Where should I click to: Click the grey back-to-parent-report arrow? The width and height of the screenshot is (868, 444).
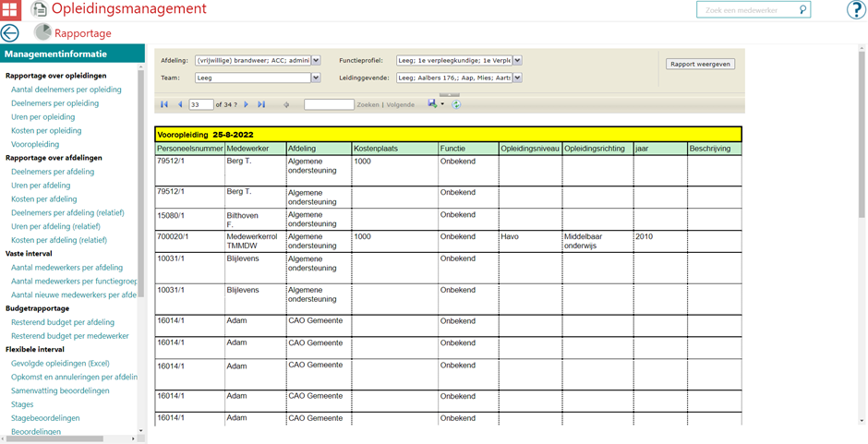coord(286,104)
